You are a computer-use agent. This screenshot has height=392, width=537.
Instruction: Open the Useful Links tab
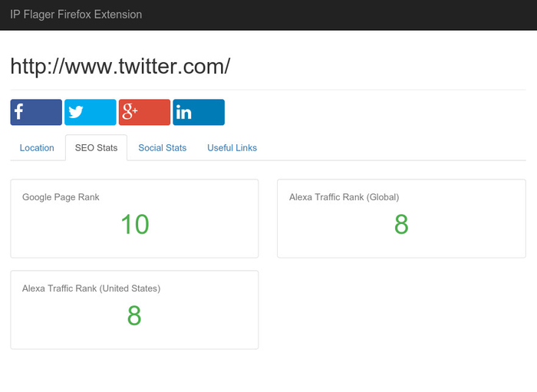point(232,147)
